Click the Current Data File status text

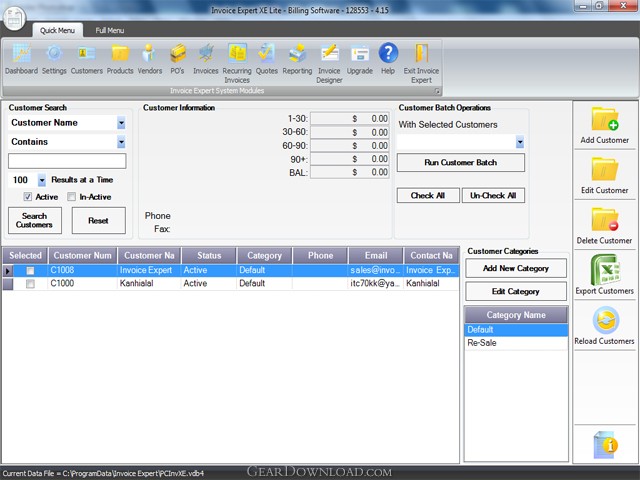tap(103, 473)
